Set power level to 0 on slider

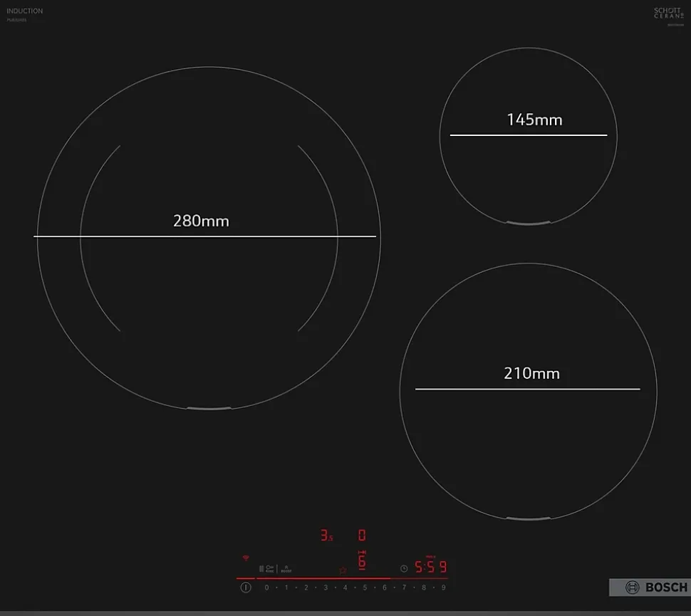pos(266,588)
